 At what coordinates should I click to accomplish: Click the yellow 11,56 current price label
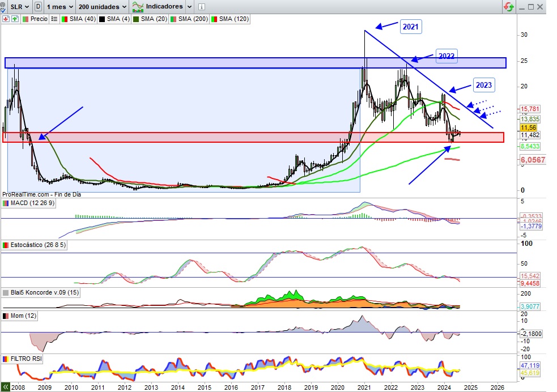[x=528, y=127]
